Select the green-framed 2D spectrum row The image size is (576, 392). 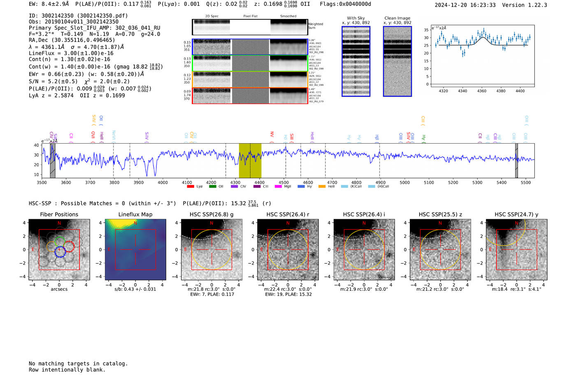click(250, 63)
